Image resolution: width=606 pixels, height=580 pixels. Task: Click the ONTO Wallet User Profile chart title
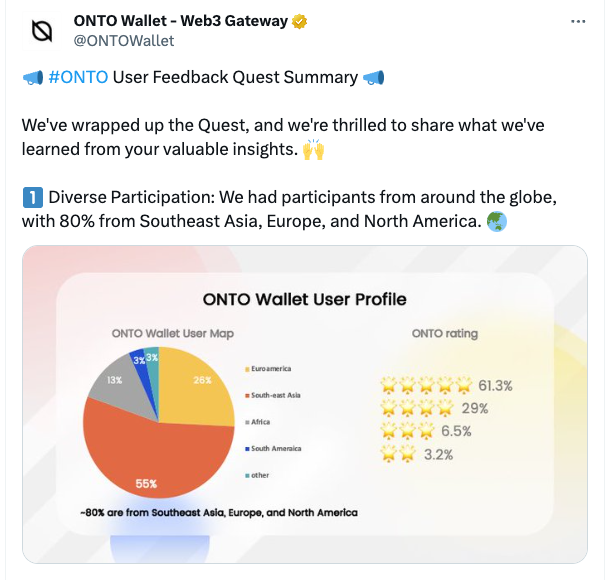(x=304, y=299)
